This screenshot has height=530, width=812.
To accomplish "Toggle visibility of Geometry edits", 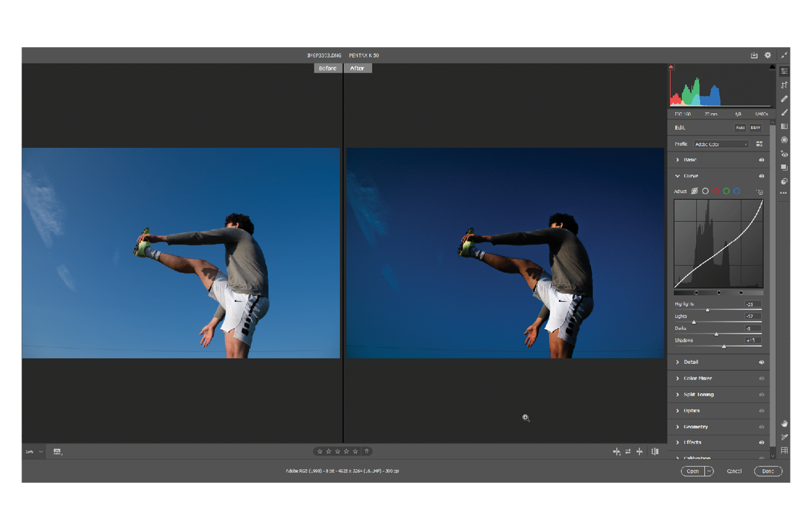I will click(x=762, y=427).
